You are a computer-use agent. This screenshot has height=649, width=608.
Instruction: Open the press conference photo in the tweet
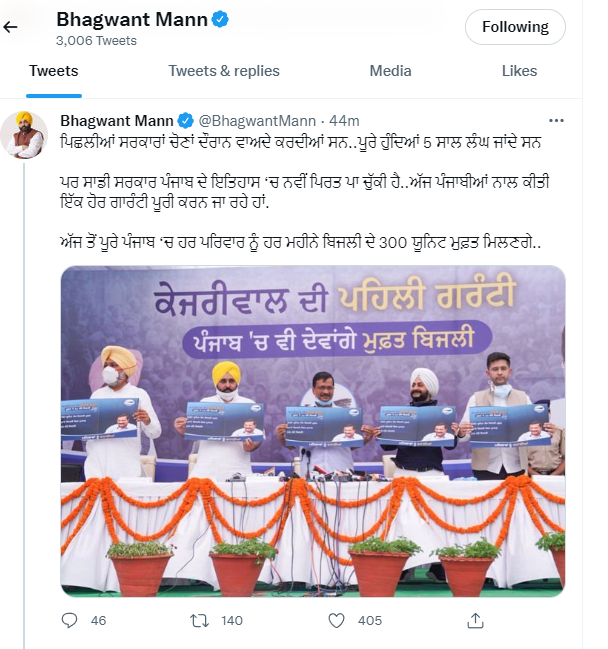[x=313, y=431]
